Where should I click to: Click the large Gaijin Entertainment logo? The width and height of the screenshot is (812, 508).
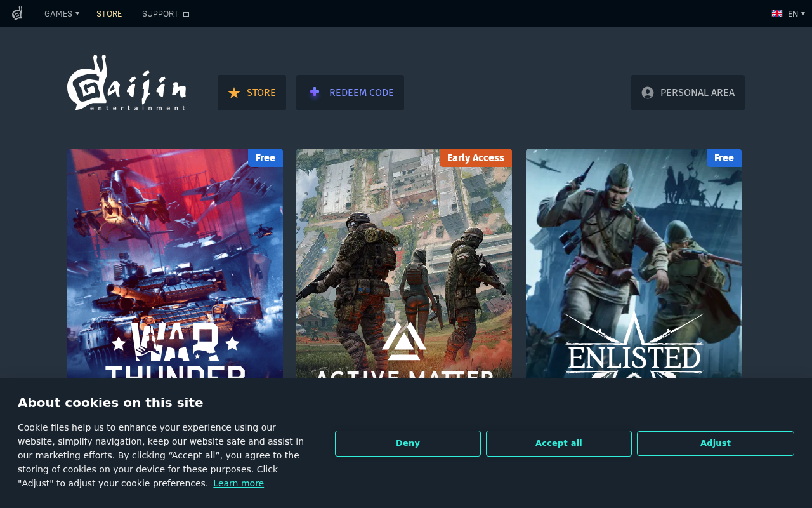[127, 83]
